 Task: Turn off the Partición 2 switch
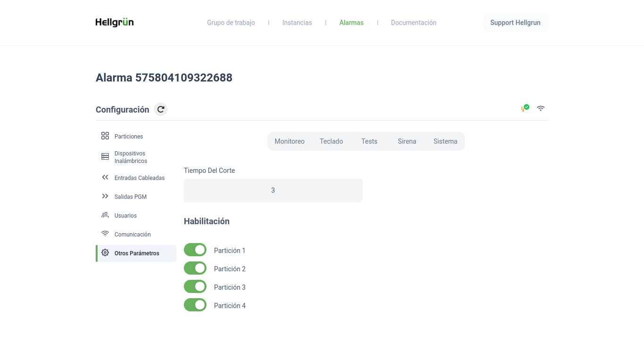195,268
